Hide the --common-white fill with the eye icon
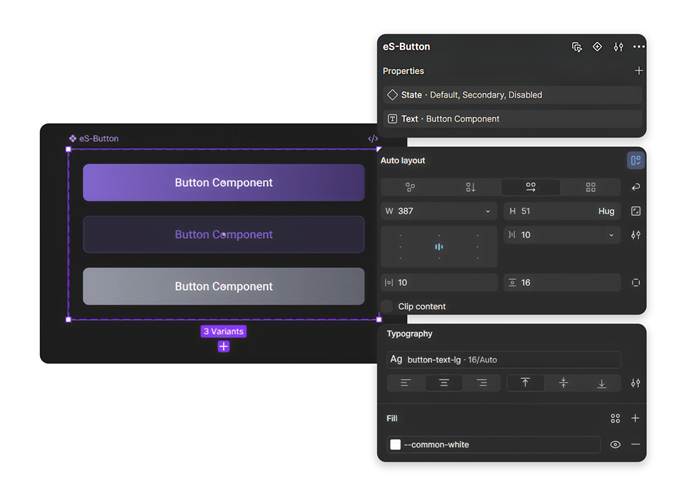This screenshot has height=496, width=687. coord(615,444)
